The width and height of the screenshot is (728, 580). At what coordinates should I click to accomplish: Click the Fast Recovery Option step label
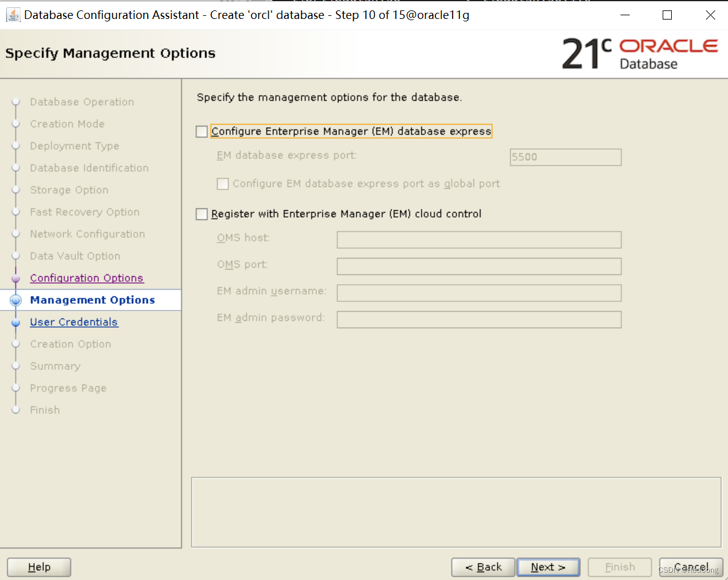click(84, 212)
